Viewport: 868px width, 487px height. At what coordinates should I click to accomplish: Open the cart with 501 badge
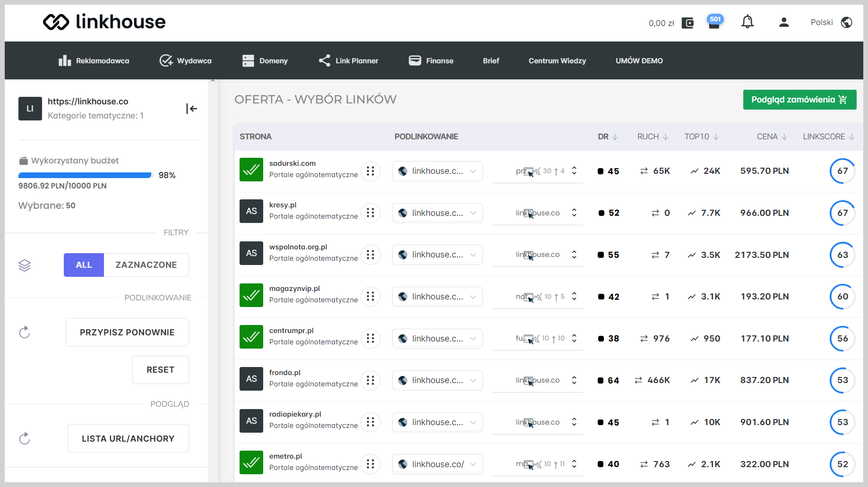pyautogui.click(x=714, y=22)
